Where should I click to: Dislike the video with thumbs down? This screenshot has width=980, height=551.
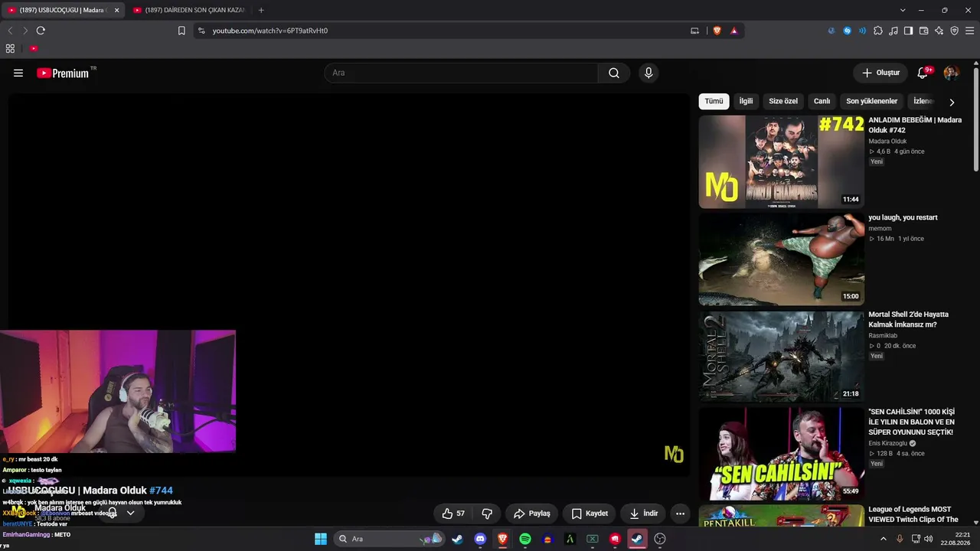pyautogui.click(x=486, y=514)
